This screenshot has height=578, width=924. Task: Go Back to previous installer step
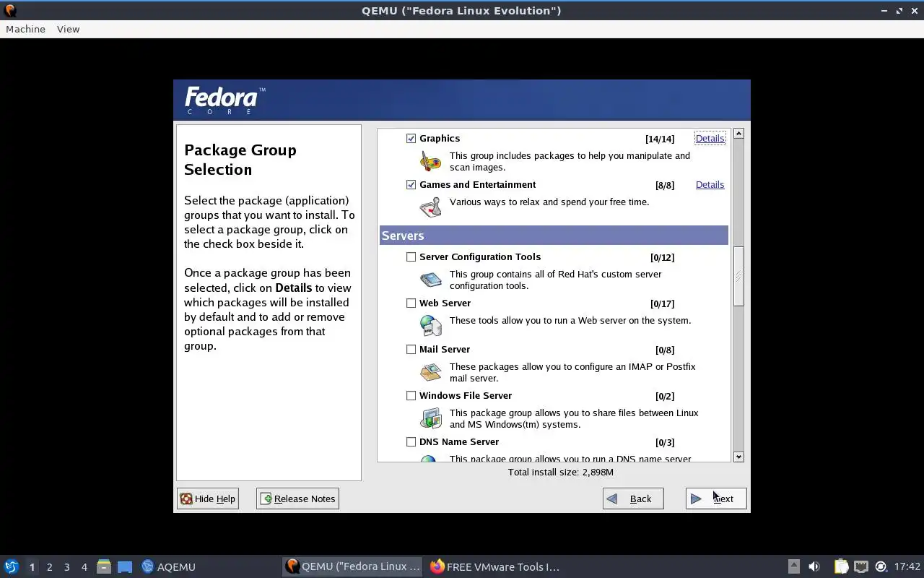point(633,499)
